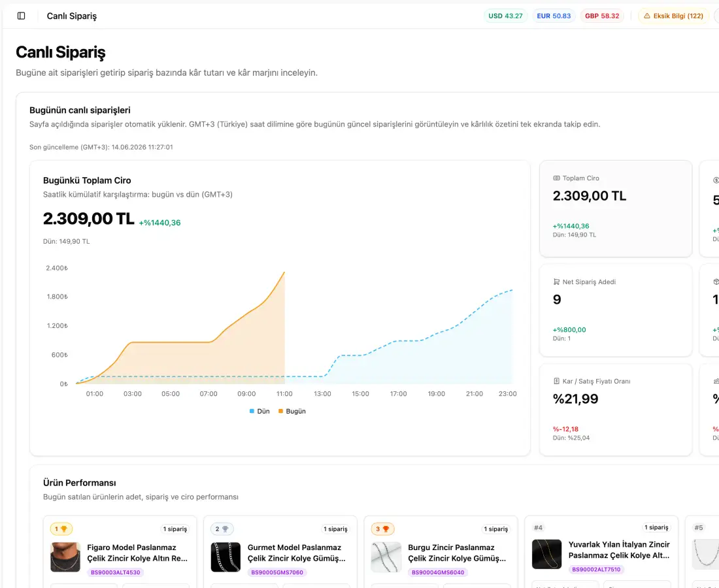Click the bronze trophy icon for rank 3

(386, 529)
